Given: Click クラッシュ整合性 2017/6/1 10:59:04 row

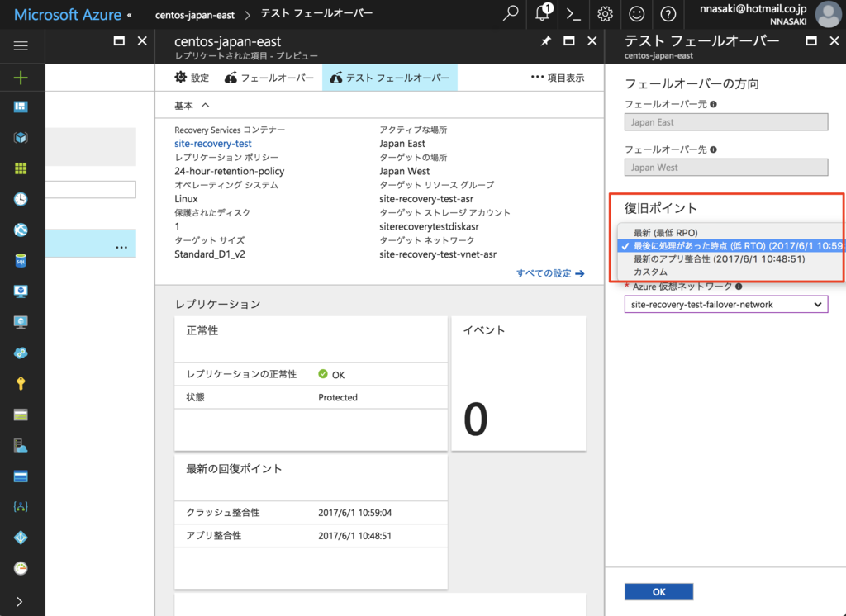Looking at the screenshot, I should click(311, 513).
